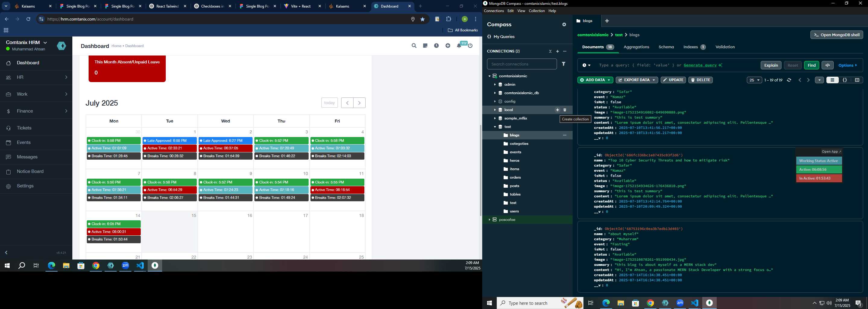Reload the HRM dashboard page
The width and height of the screenshot is (868, 309).
click(x=28, y=19)
